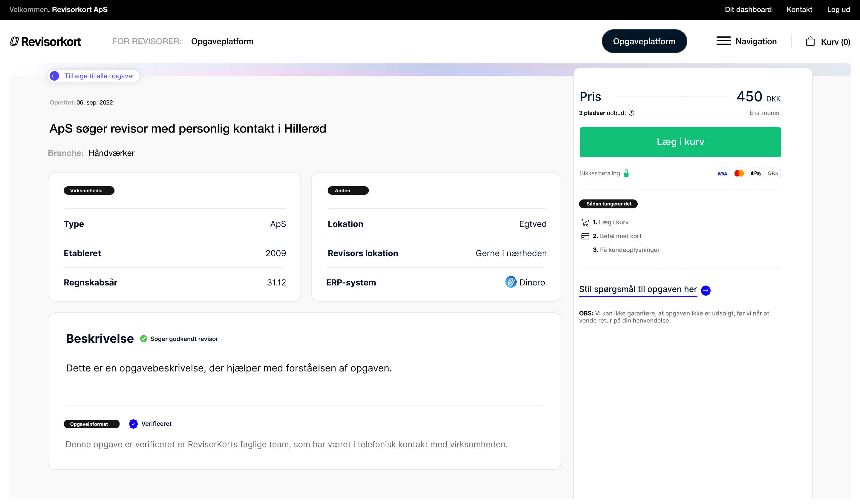Click the card icon beside Betal med kort
The width and height of the screenshot is (860, 504).
click(x=585, y=236)
